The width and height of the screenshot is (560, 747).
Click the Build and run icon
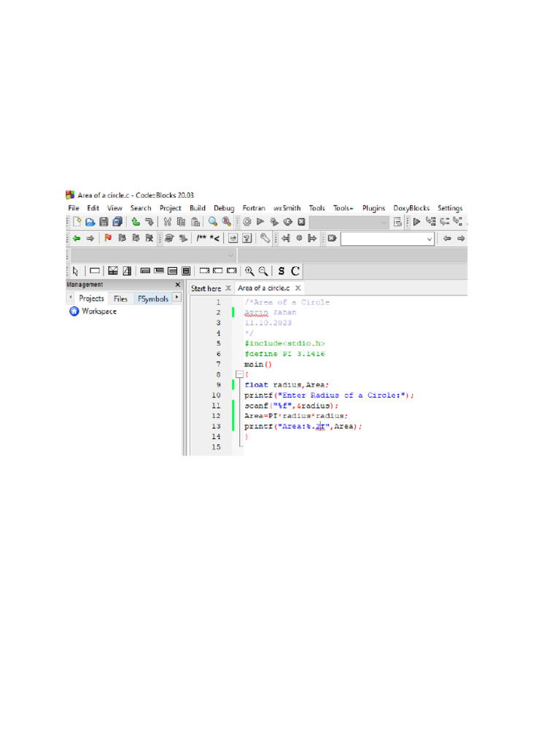coord(274,222)
